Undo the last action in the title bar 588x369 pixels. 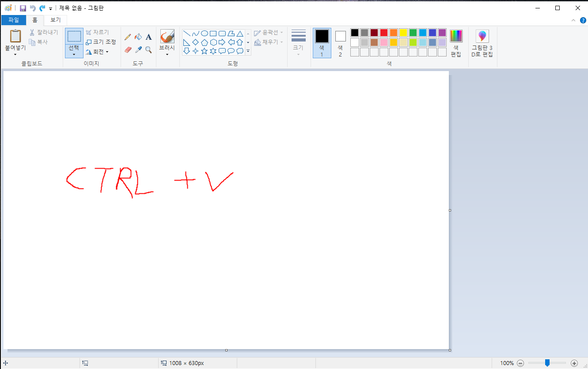33,8
